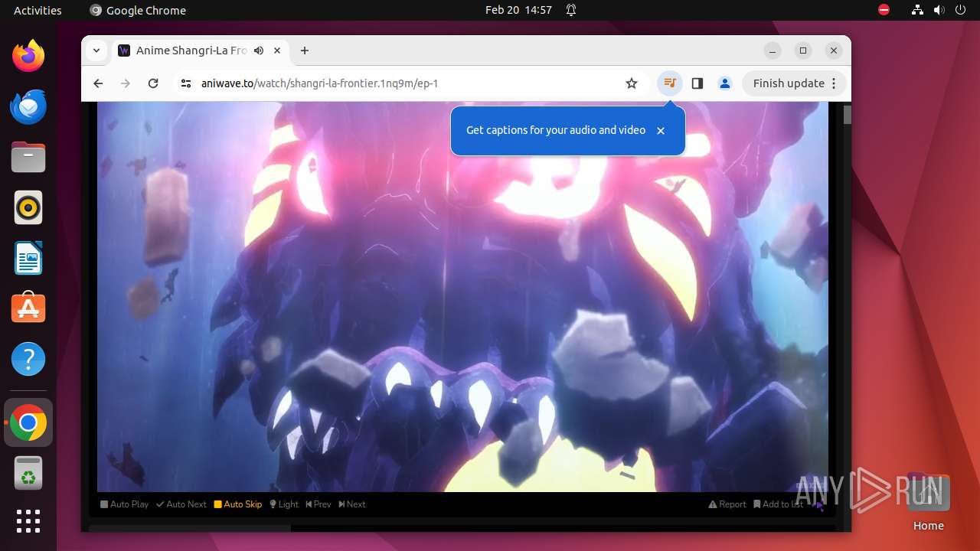980x551 pixels.
Task: Bookmark this tab with the star
Action: click(632, 83)
